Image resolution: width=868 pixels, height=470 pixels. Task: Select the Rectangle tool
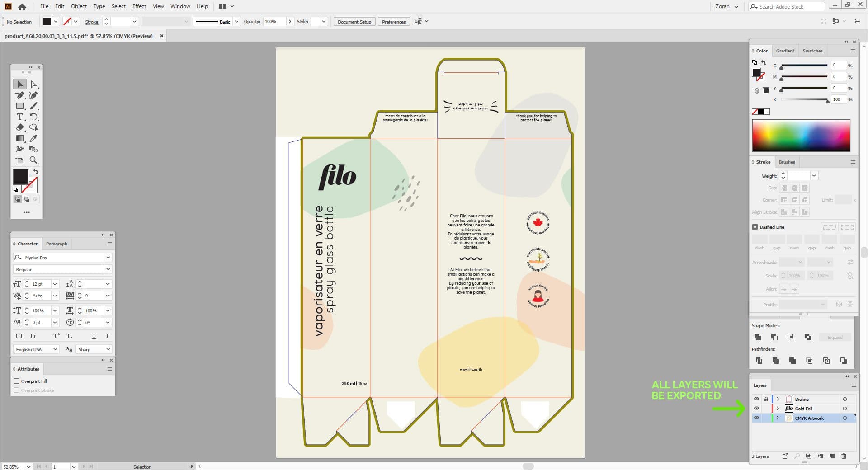19,106
